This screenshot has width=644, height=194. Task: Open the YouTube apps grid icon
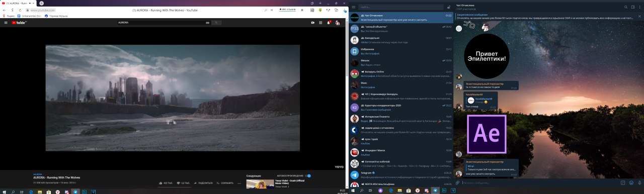click(x=321, y=23)
